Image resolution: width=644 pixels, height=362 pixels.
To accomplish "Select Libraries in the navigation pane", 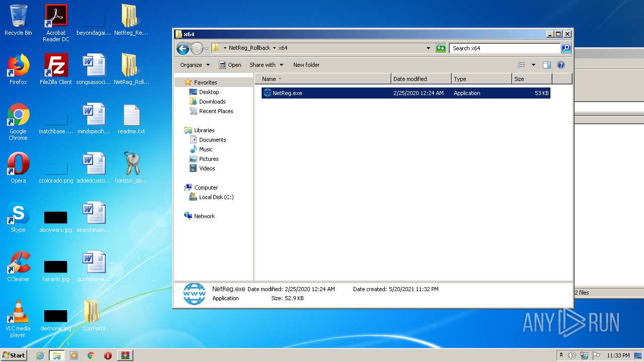I will 204,130.
